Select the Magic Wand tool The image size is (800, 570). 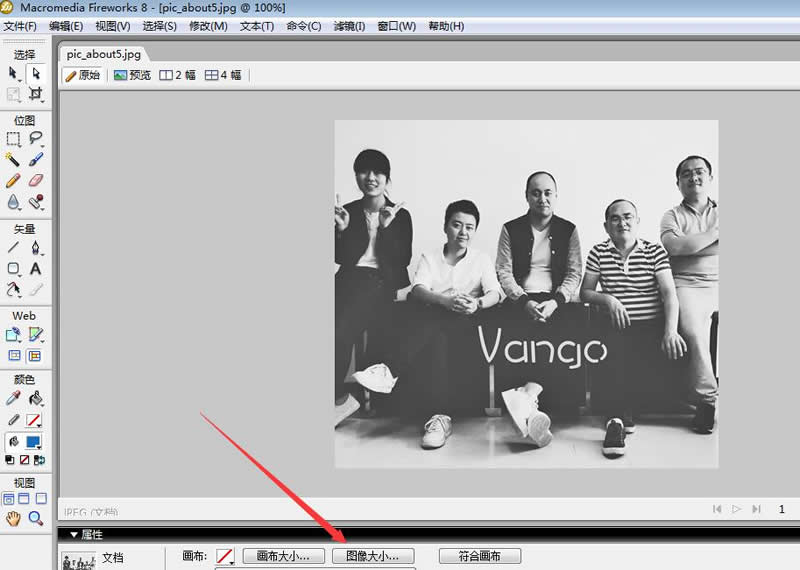[13, 159]
